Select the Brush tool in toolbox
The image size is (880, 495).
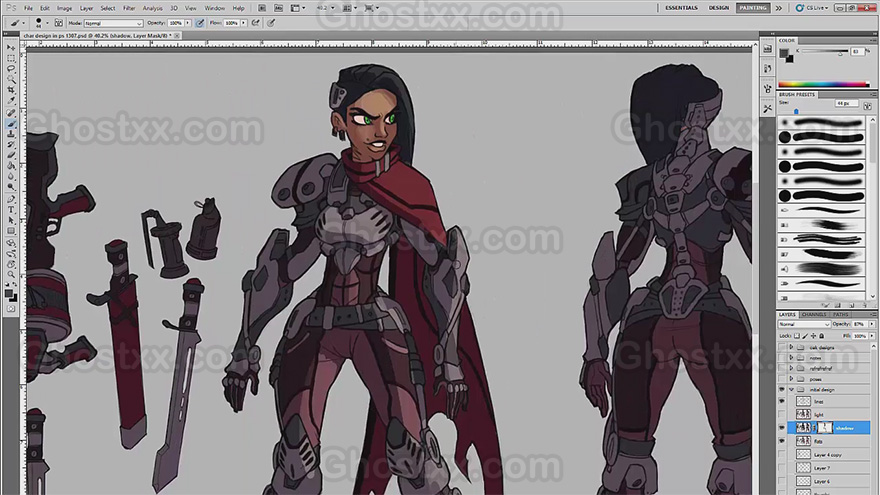(11, 124)
